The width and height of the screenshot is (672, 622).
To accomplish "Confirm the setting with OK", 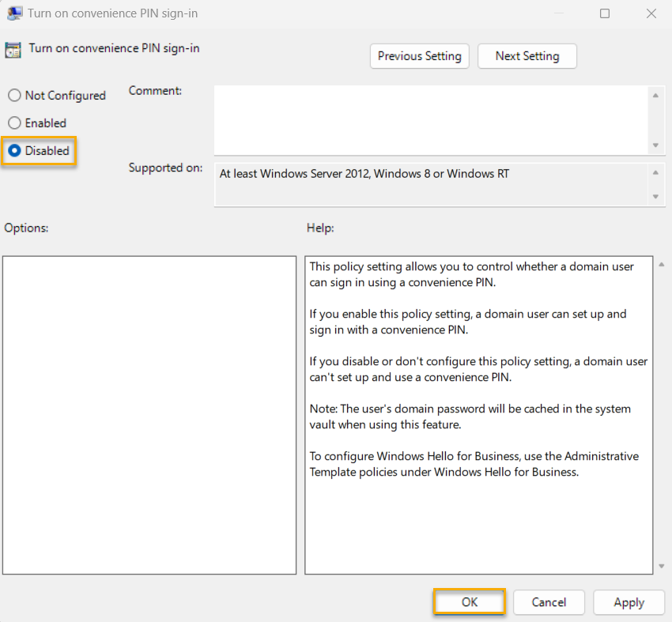I will coord(470,602).
